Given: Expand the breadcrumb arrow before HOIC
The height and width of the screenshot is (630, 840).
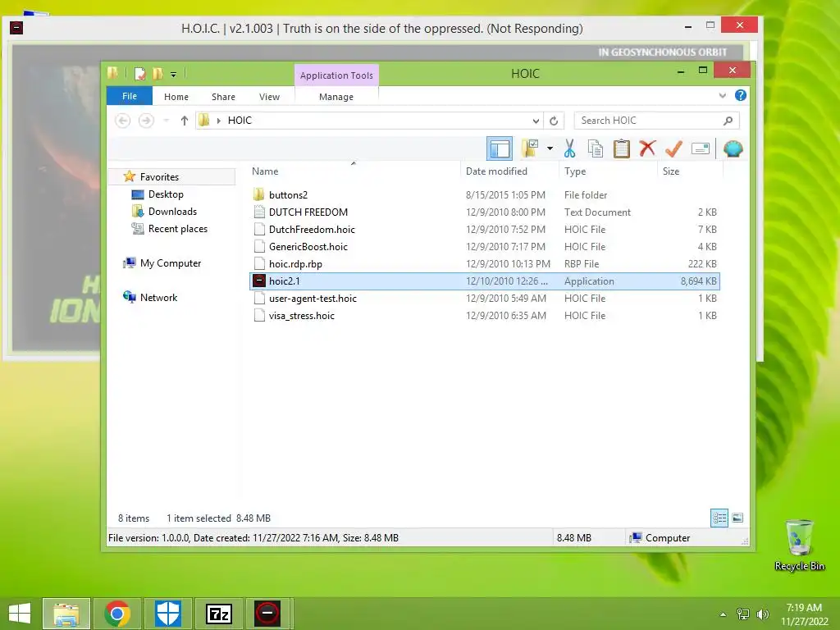Looking at the screenshot, I should (x=218, y=121).
